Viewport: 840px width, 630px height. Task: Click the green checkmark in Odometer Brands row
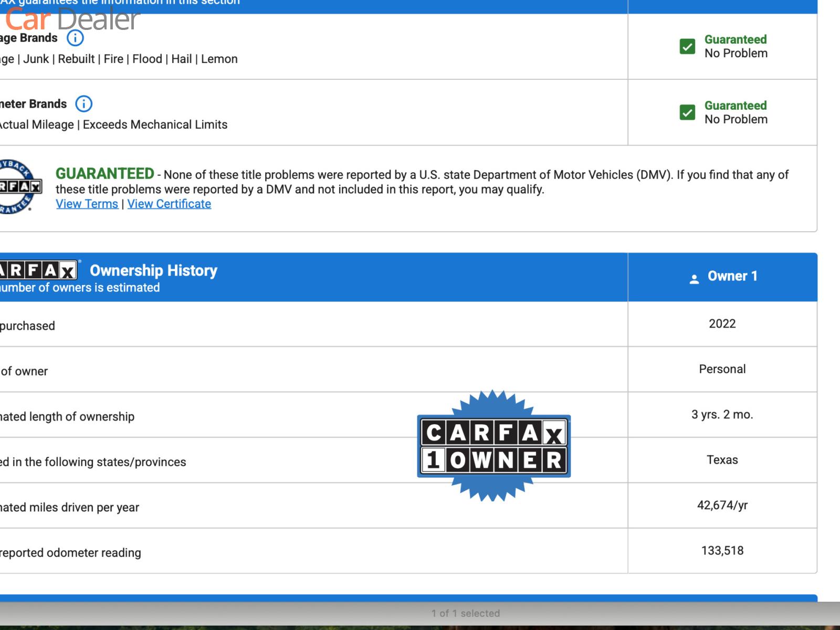pos(687,112)
